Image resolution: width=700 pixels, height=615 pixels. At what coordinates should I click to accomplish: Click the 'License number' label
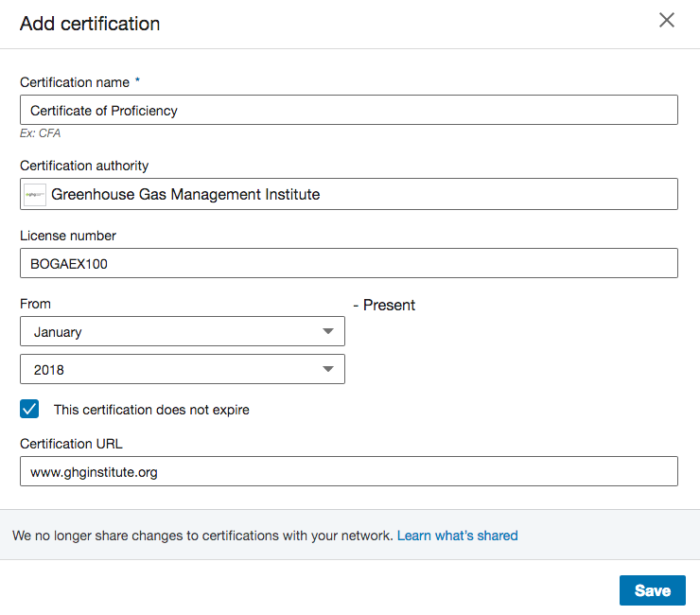point(68,236)
